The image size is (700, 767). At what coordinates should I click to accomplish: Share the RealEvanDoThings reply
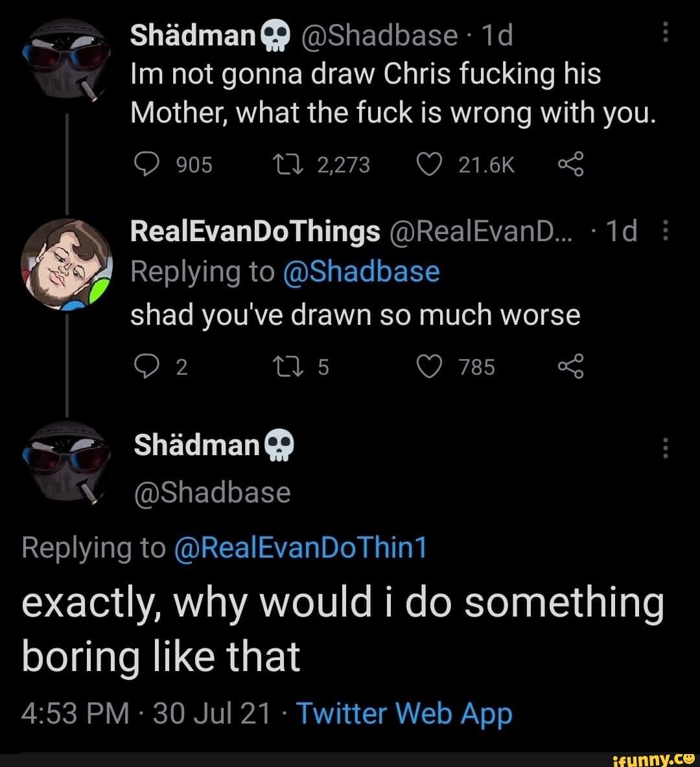point(571,367)
